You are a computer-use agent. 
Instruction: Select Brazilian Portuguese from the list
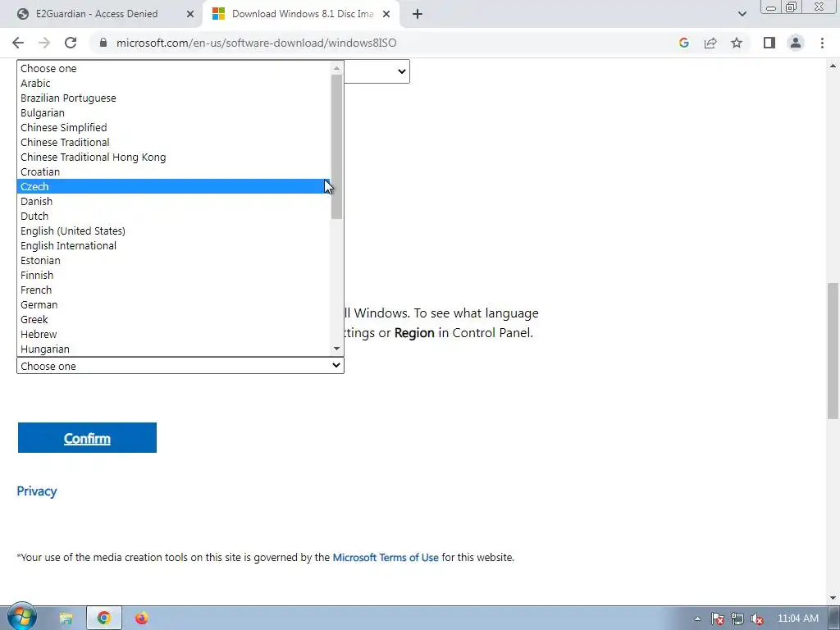click(174, 98)
